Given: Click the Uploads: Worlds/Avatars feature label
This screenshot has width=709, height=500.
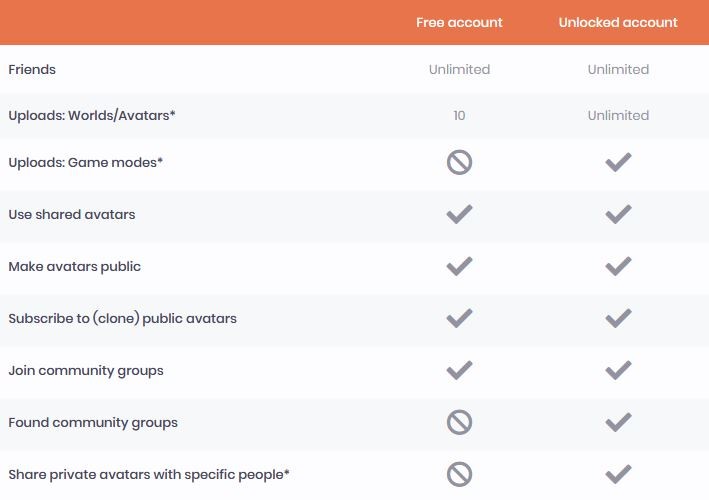Looking at the screenshot, I should (x=92, y=116).
